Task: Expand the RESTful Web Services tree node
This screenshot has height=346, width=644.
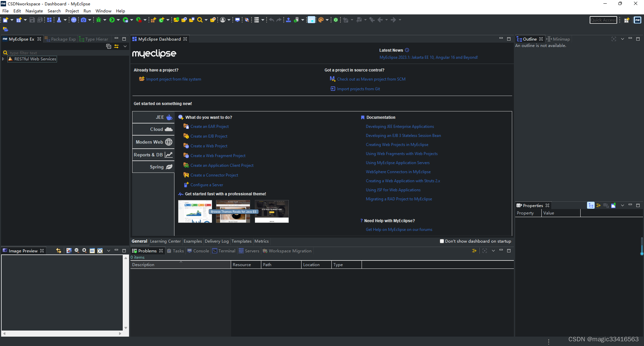Action: point(3,59)
